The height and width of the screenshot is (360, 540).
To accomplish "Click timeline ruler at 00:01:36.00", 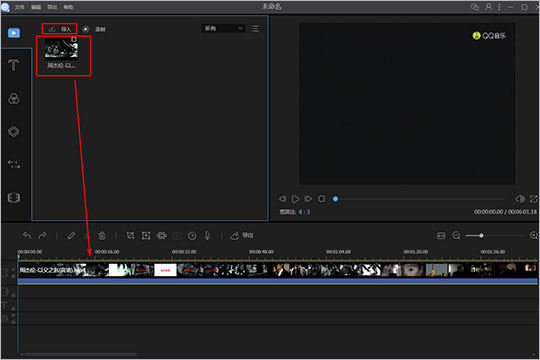I will (493, 252).
